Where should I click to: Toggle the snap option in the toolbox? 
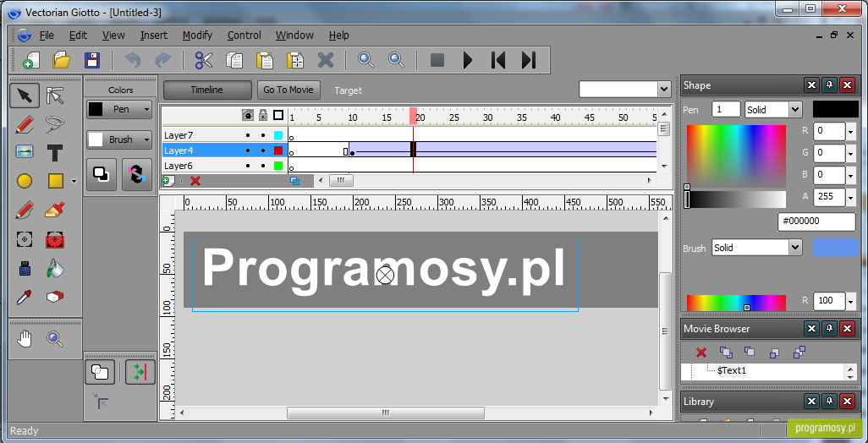[140, 372]
